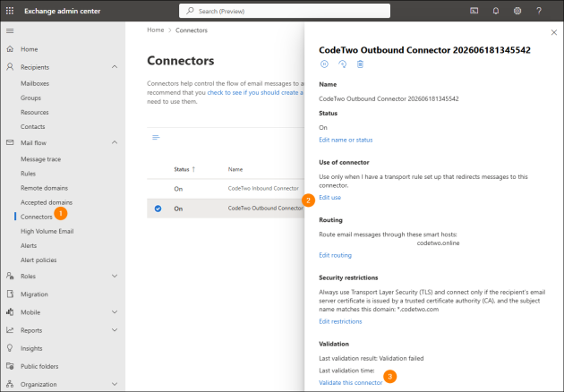Screen dimensions: 564x392
Task: Click Exchange admin center title
Action: point(63,11)
